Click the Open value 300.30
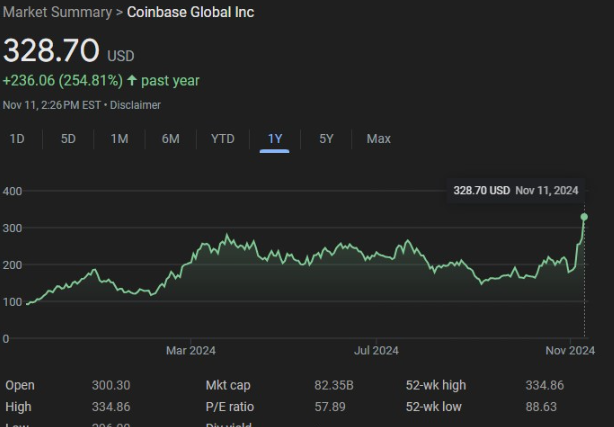 tap(111, 385)
